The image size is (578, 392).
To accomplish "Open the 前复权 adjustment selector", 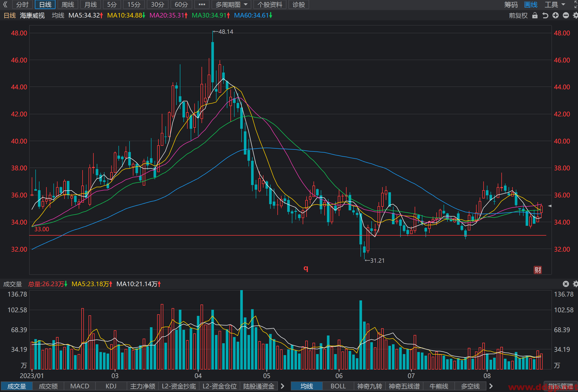I will point(518,15).
